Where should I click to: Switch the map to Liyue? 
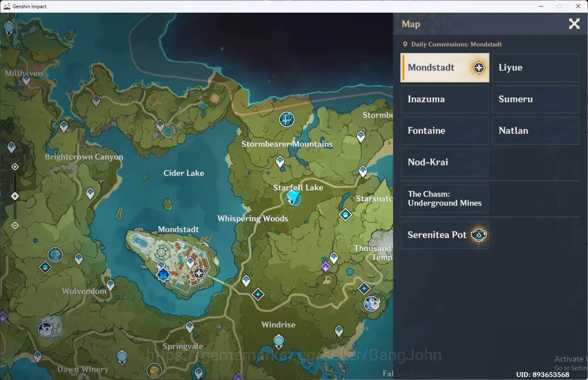(x=536, y=68)
